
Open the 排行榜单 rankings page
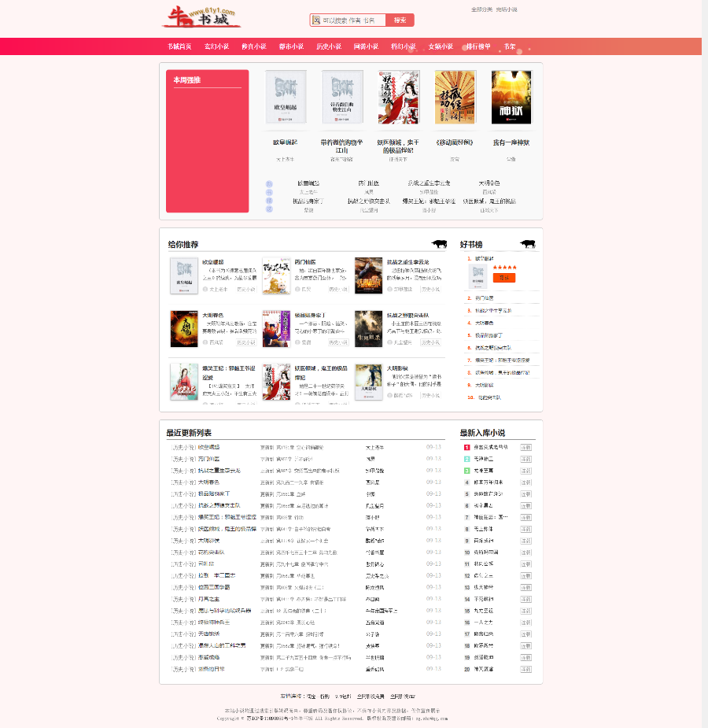478,46
